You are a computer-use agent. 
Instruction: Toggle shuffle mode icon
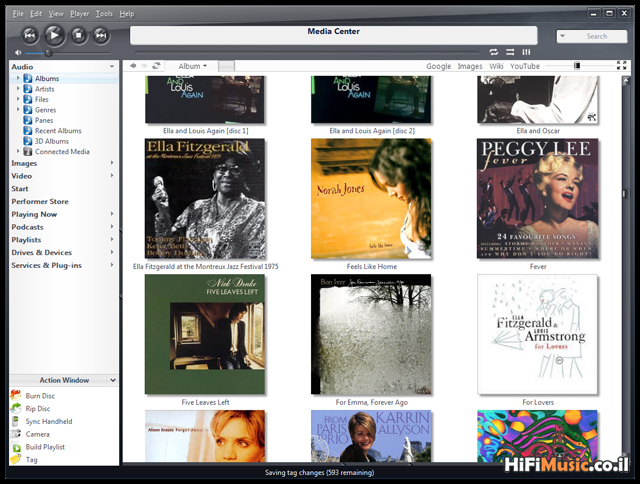tap(510, 52)
